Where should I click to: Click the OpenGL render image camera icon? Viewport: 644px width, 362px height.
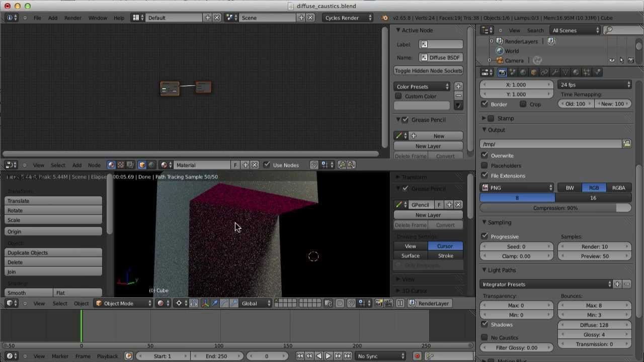tap(378, 303)
